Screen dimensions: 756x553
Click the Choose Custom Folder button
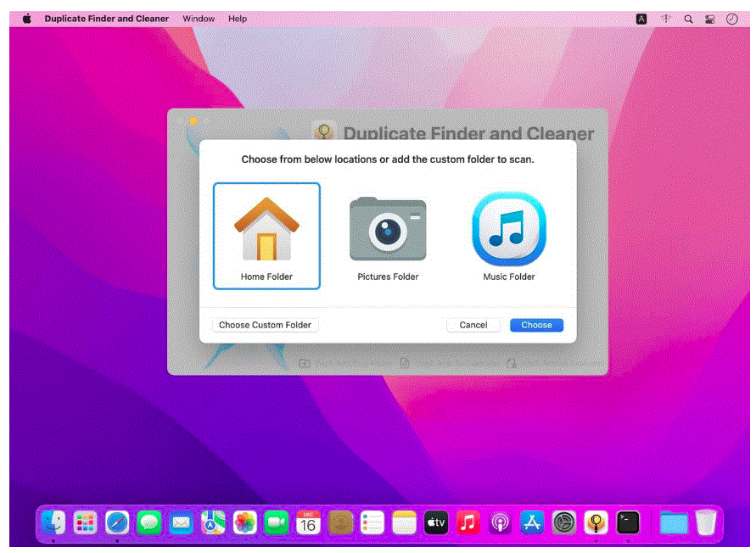coord(266,325)
